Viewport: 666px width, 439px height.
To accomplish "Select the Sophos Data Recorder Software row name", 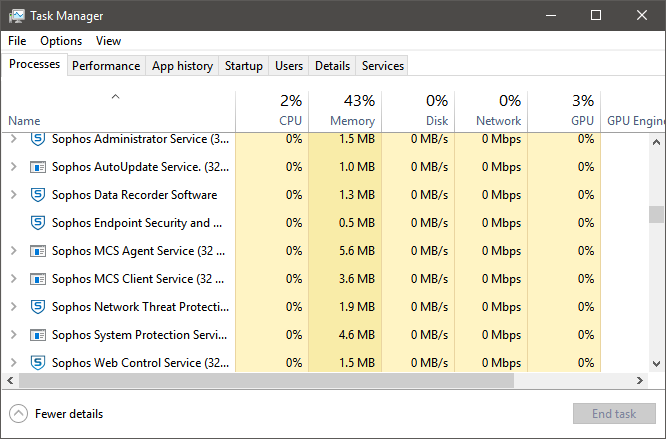I will 134,195.
